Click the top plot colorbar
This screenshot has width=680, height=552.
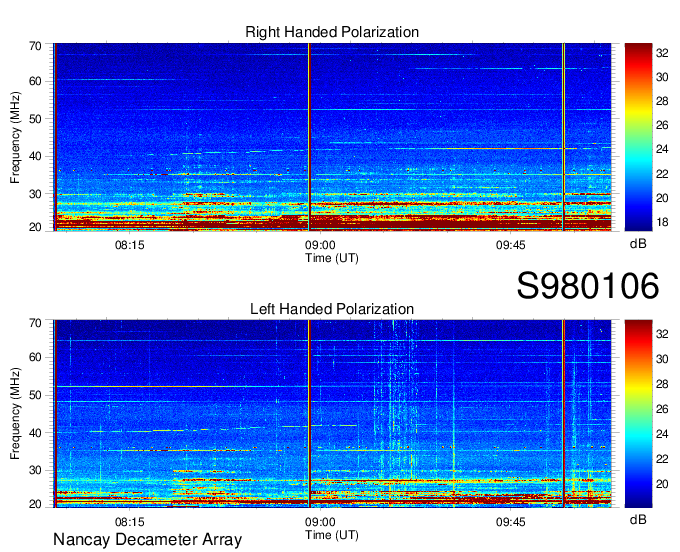click(x=638, y=137)
